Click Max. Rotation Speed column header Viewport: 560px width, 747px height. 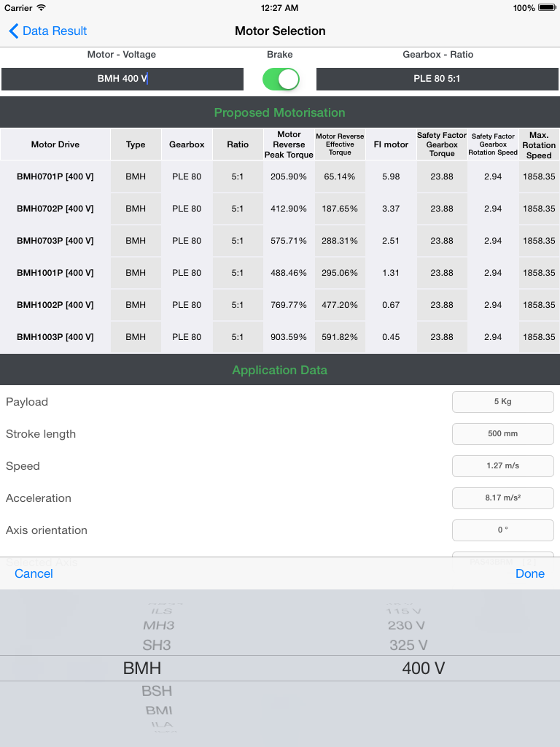[539, 144]
